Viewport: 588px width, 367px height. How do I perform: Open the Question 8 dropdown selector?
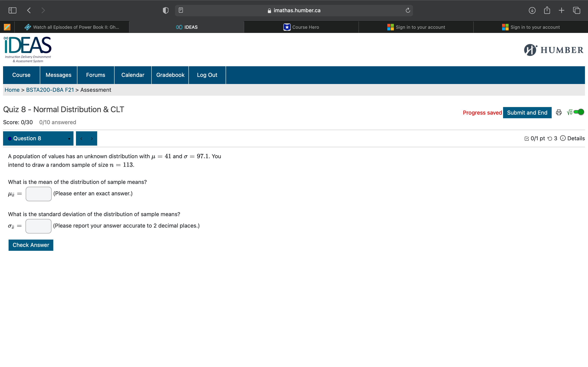(x=38, y=138)
